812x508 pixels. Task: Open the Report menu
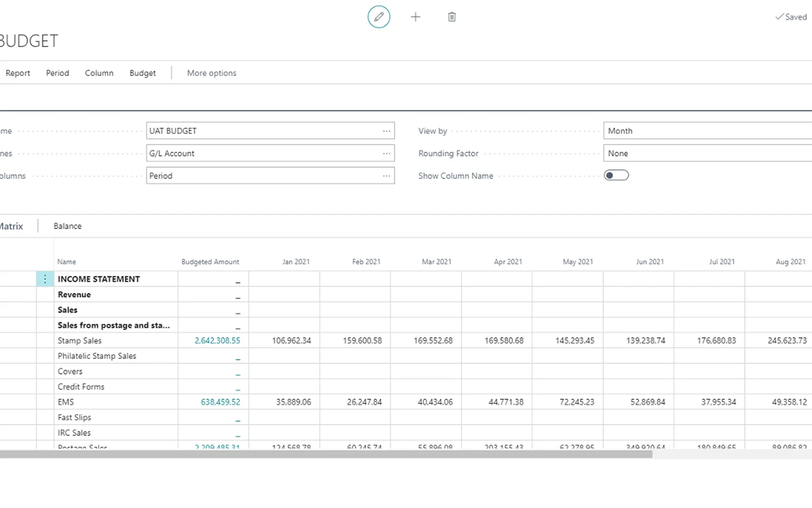click(x=18, y=73)
